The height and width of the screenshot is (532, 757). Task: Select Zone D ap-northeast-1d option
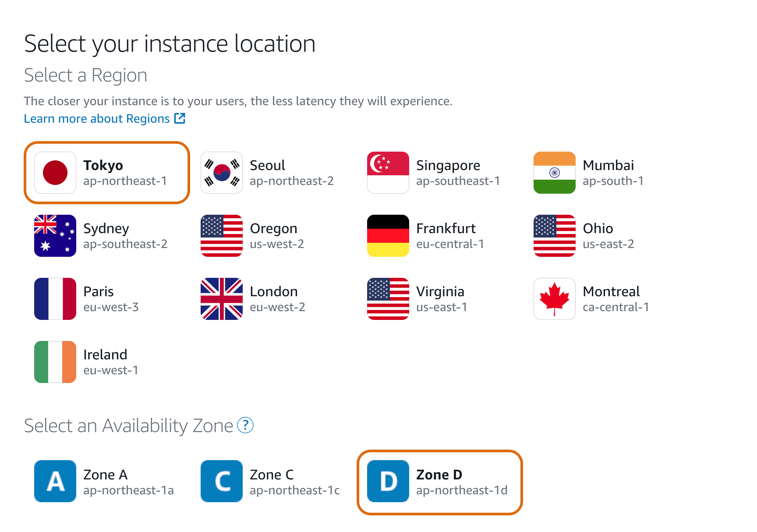pos(440,482)
